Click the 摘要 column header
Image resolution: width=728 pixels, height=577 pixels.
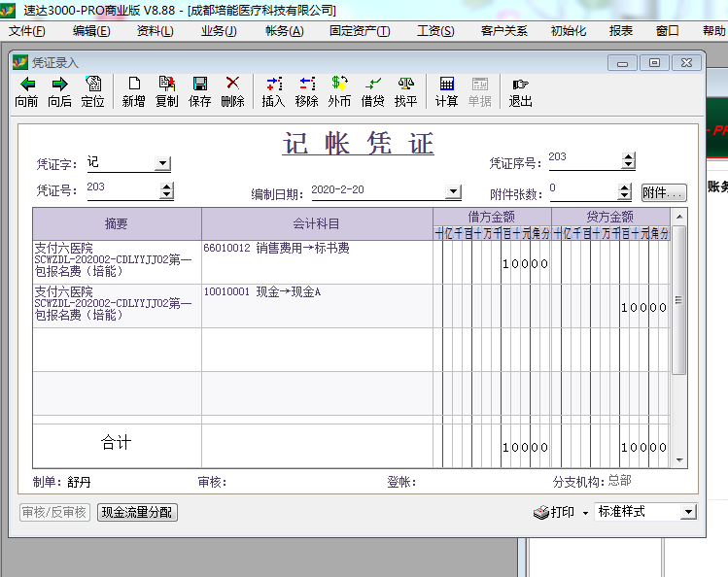(117, 224)
